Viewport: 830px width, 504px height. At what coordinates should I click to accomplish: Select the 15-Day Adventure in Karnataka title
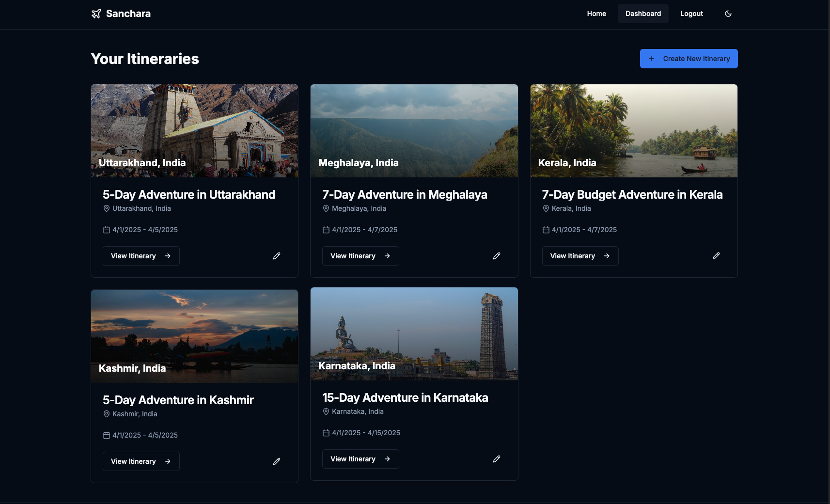(405, 398)
